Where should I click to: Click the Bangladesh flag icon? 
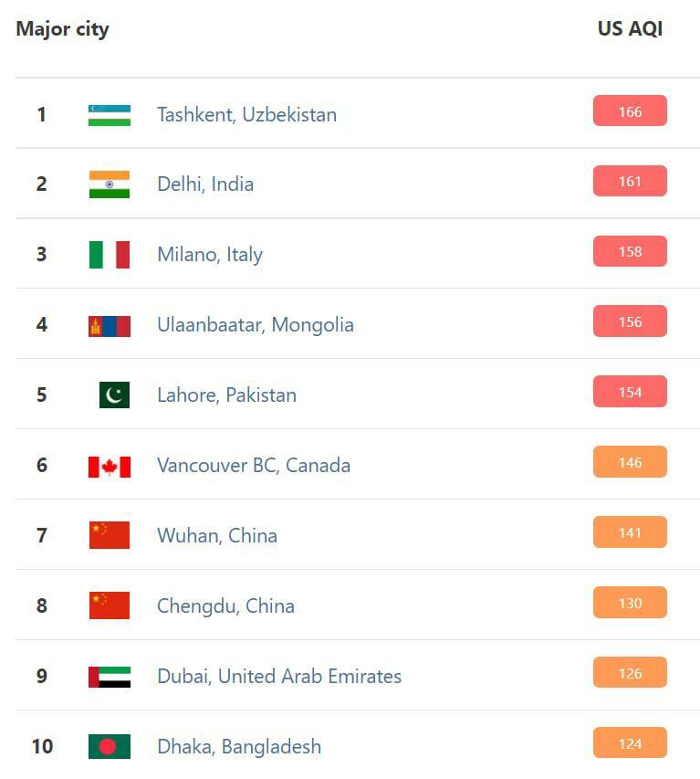pos(109,747)
